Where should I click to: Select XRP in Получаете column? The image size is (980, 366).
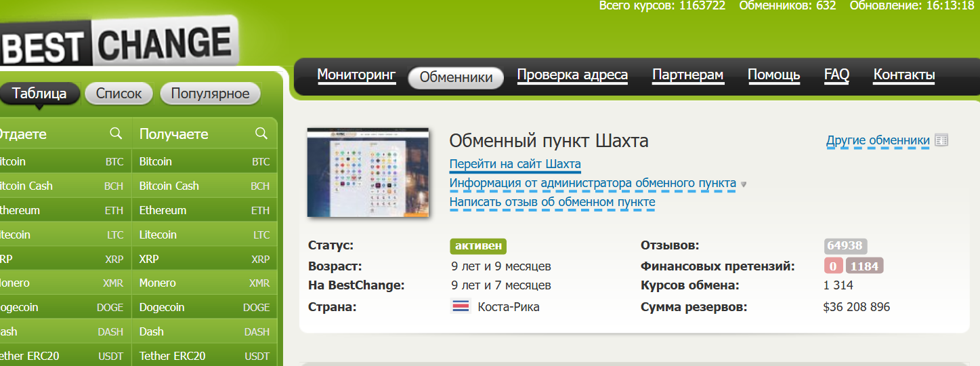[205, 259]
